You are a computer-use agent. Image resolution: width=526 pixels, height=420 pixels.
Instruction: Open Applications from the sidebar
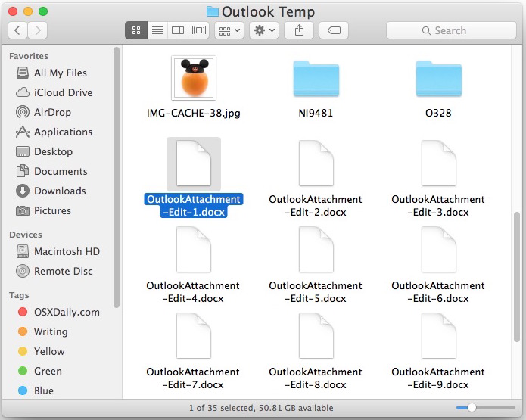[54, 132]
